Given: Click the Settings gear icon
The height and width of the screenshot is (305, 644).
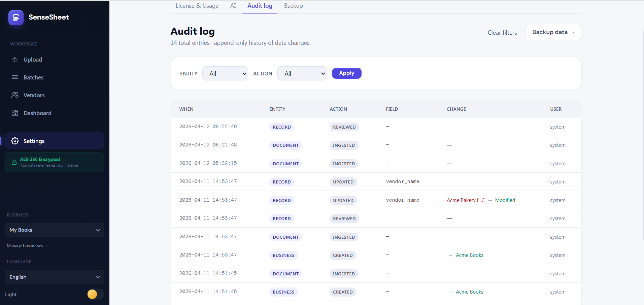Looking at the screenshot, I should [x=15, y=141].
